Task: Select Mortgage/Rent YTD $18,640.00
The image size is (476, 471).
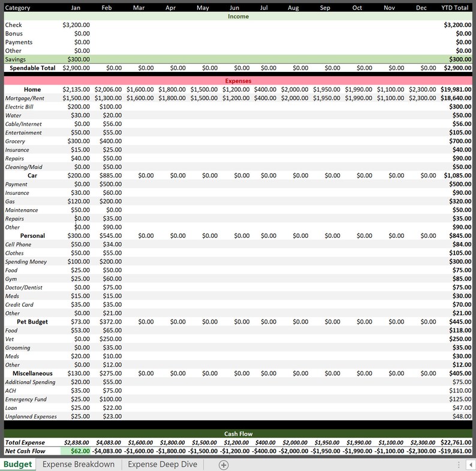Action: (x=456, y=98)
